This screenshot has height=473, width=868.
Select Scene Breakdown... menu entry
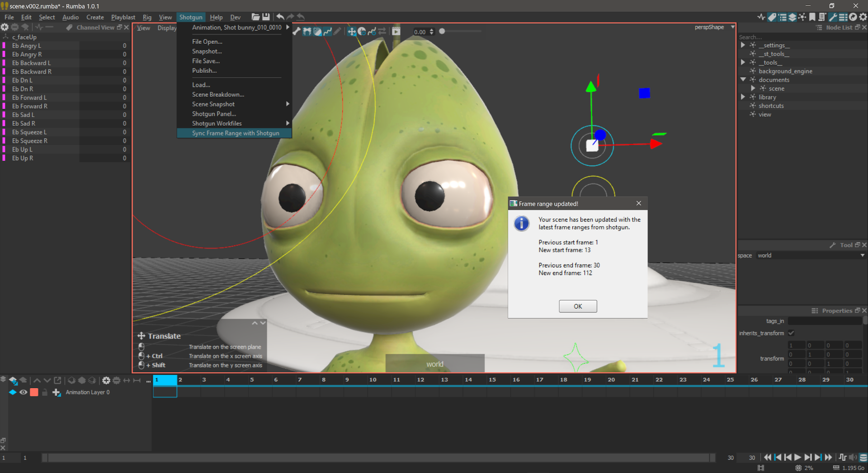coord(235,95)
